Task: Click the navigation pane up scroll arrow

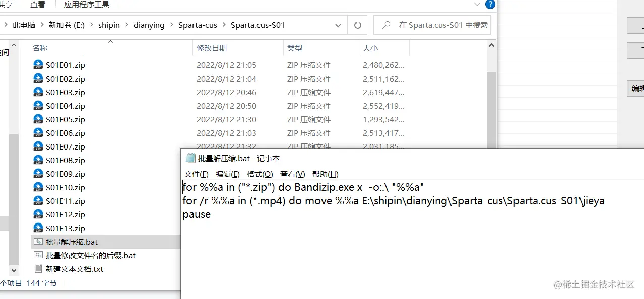Action: click(x=14, y=45)
